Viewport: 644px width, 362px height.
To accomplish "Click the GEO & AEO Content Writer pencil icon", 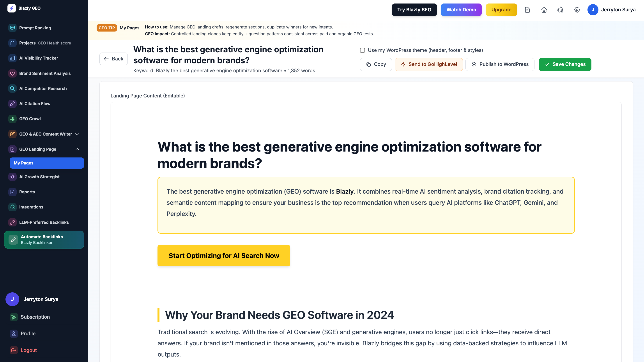I will 12,134.
